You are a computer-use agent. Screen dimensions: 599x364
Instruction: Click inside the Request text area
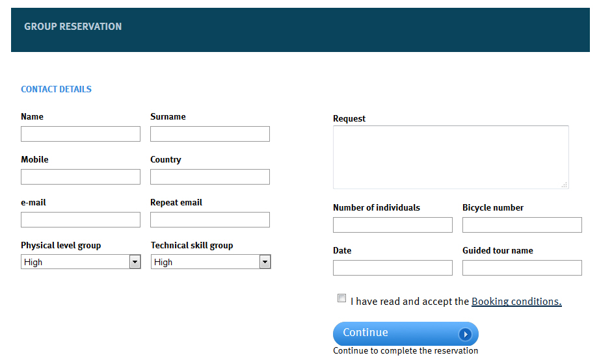451,157
